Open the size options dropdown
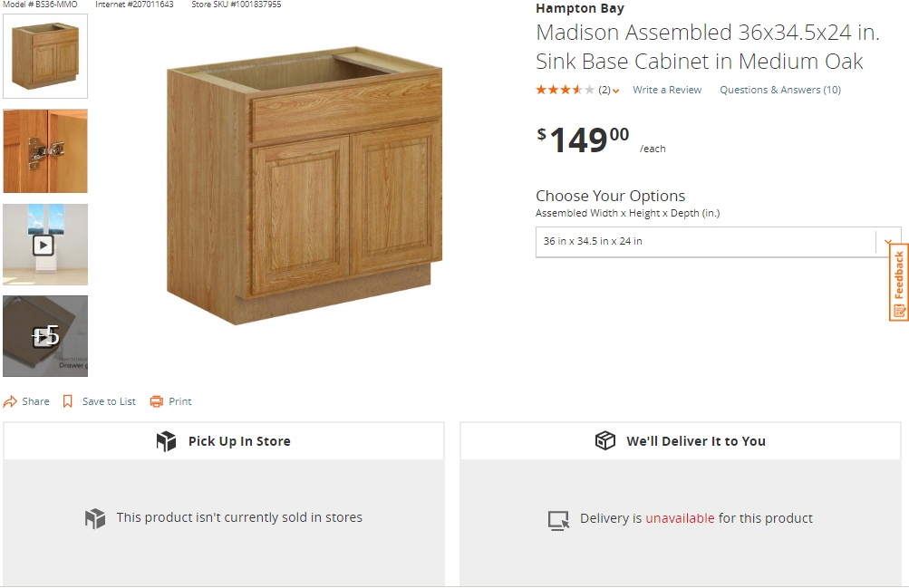The image size is (909, 588). pyautogui.click(x=718, y=242)
